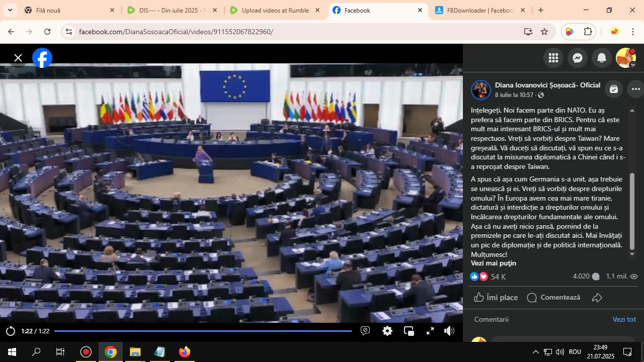View reactions count 54 K
The width and height of the screenshot is (644, 362).
(498, 277)
